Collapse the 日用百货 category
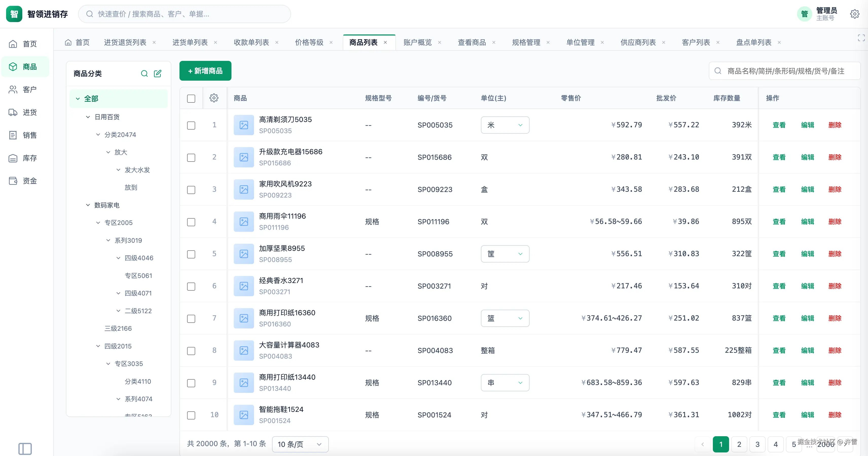868x456 pixels. coord(88,117)
